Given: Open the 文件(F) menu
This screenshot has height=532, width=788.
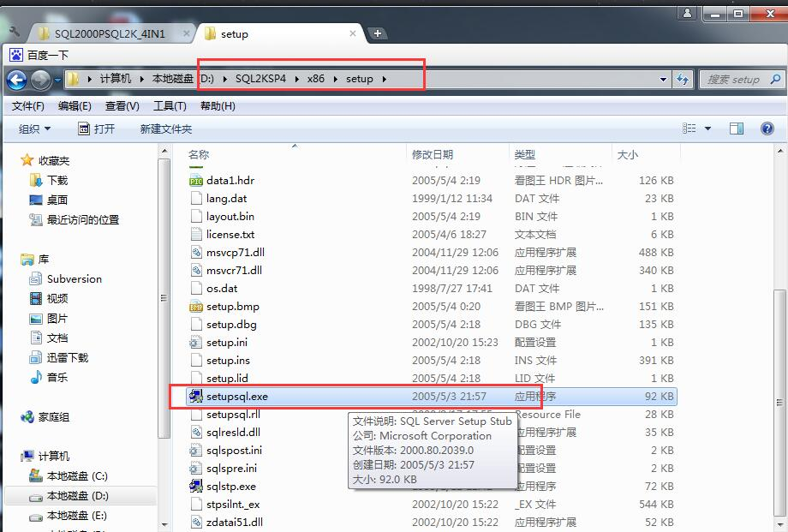Looking at the screenshot, I should 27,106.
